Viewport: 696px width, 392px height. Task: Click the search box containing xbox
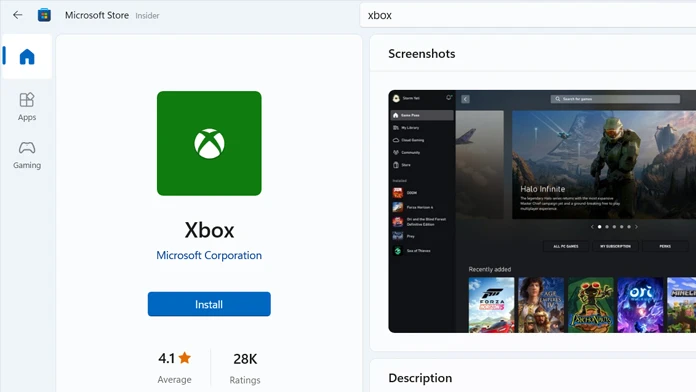pos(528,15)
